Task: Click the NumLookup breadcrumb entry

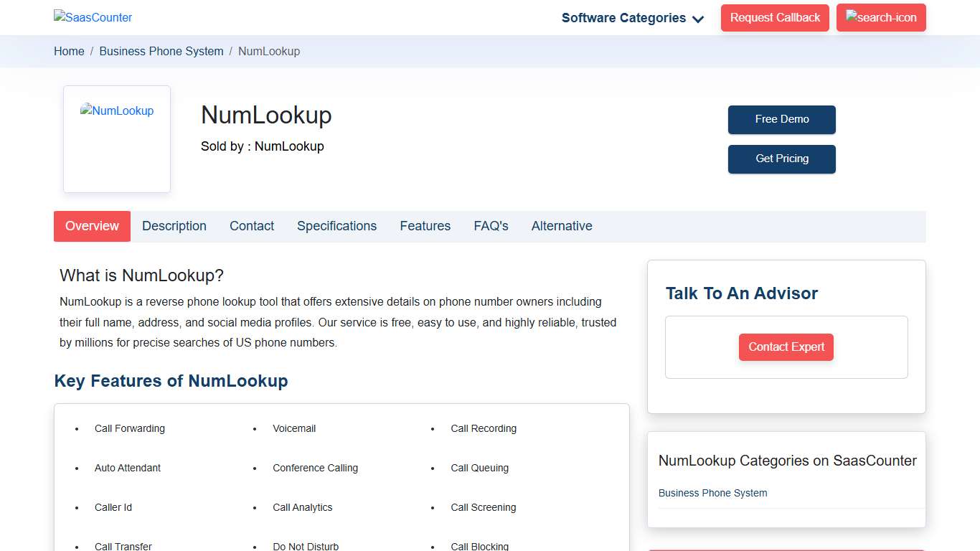Action: 269,51
